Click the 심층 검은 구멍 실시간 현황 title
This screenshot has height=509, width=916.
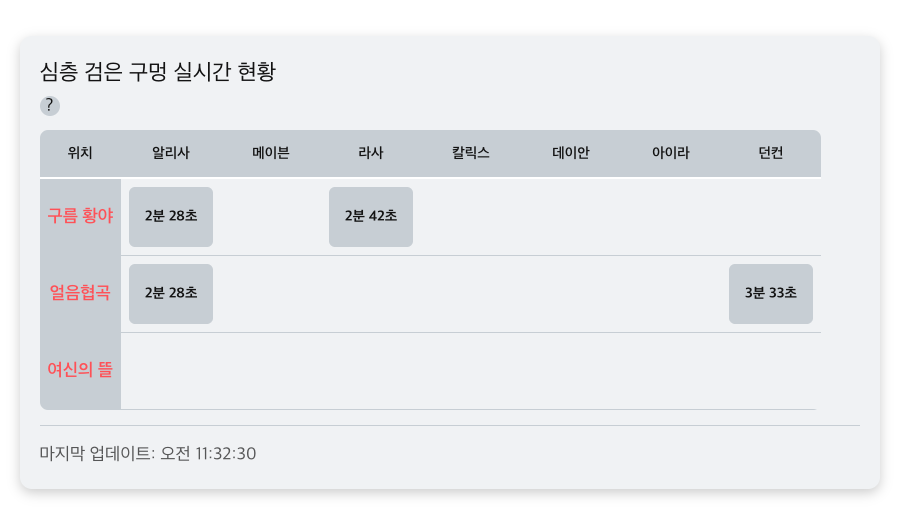point(158,72)
